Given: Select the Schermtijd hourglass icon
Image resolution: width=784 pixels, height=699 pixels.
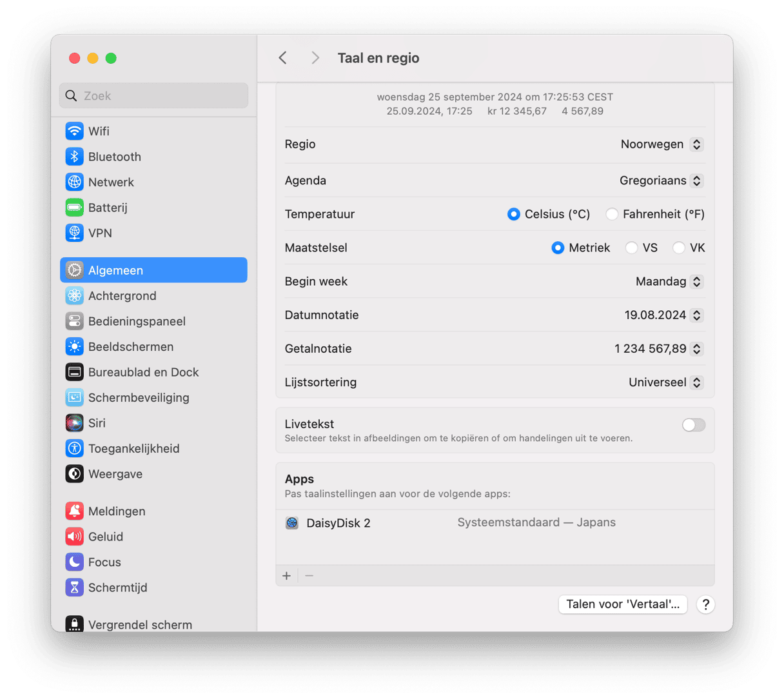Looking at the screenshot, I should click(x=75, y=587).
